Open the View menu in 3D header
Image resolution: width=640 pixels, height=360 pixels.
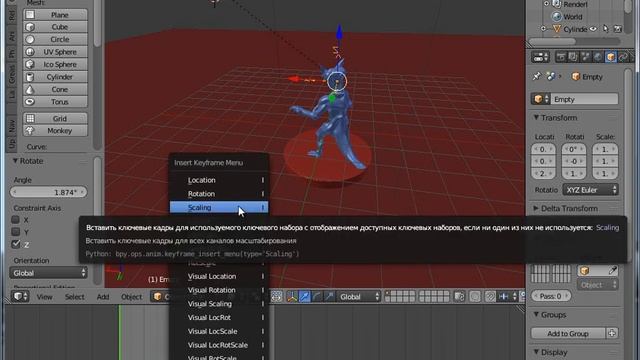pos(44,297)
